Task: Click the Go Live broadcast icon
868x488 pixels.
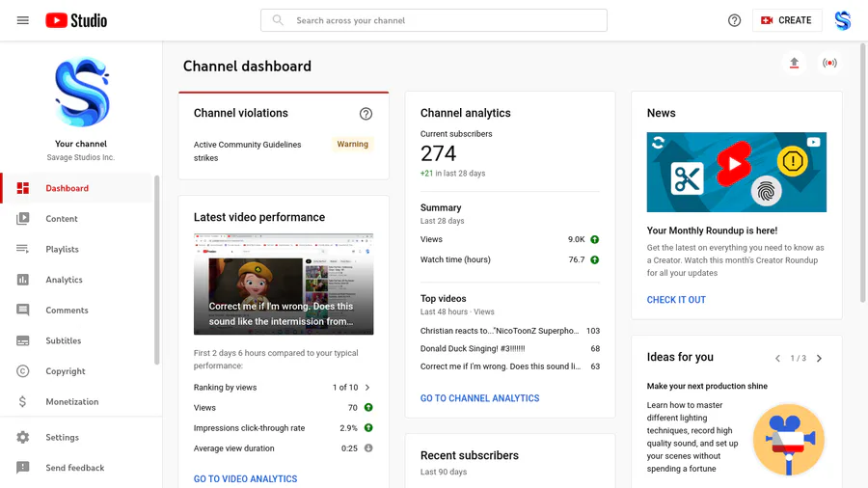Action: click(829, 64)
